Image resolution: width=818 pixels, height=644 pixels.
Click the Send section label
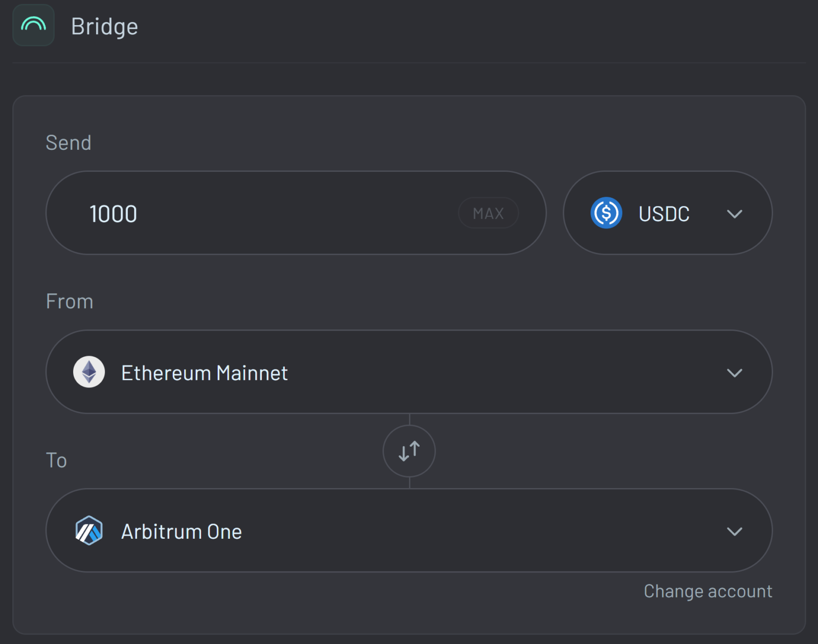69,143
